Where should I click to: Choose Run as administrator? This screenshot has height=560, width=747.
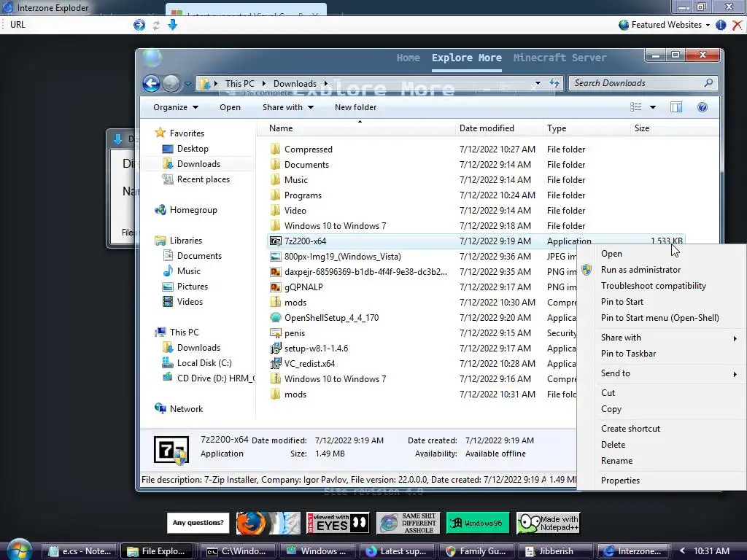[661, 270]
